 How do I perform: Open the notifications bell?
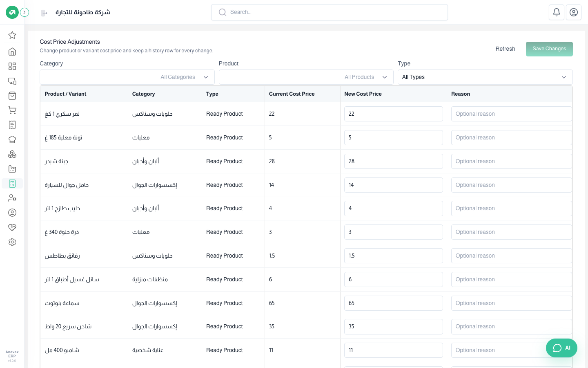pos(557,12)
